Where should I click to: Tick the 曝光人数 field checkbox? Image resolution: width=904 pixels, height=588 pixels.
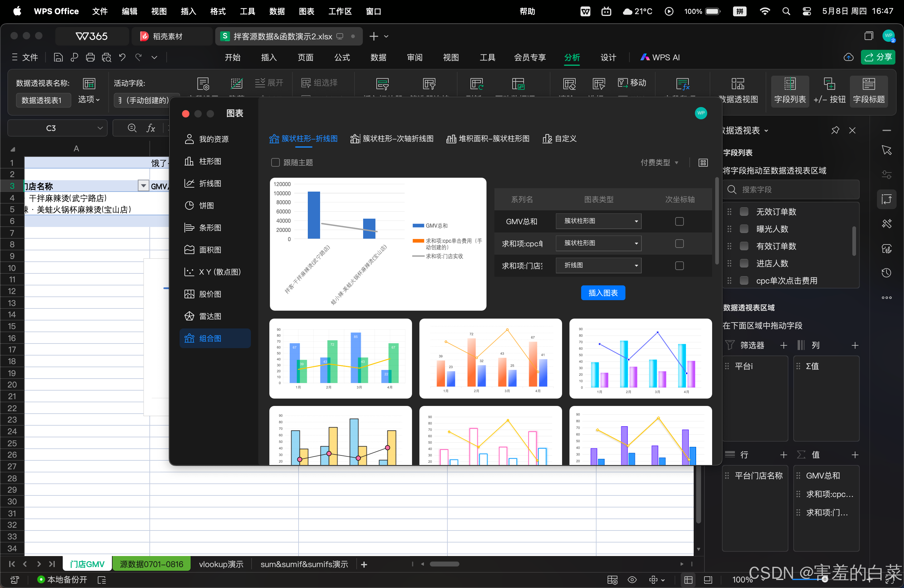744,229
